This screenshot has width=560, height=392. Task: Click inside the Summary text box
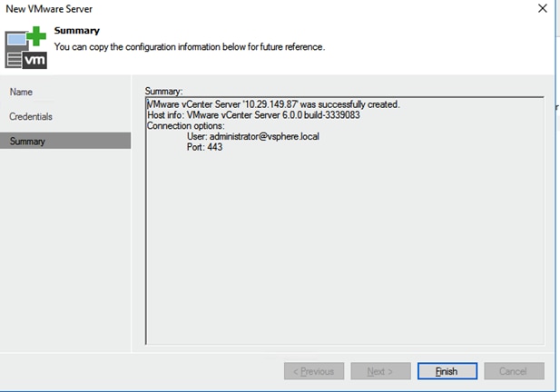coord(345,220)
